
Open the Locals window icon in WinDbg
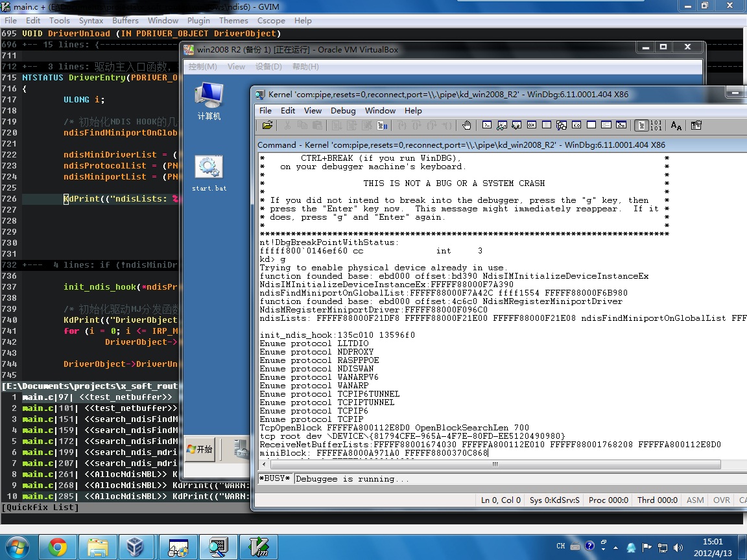click(x=516, y=125)
